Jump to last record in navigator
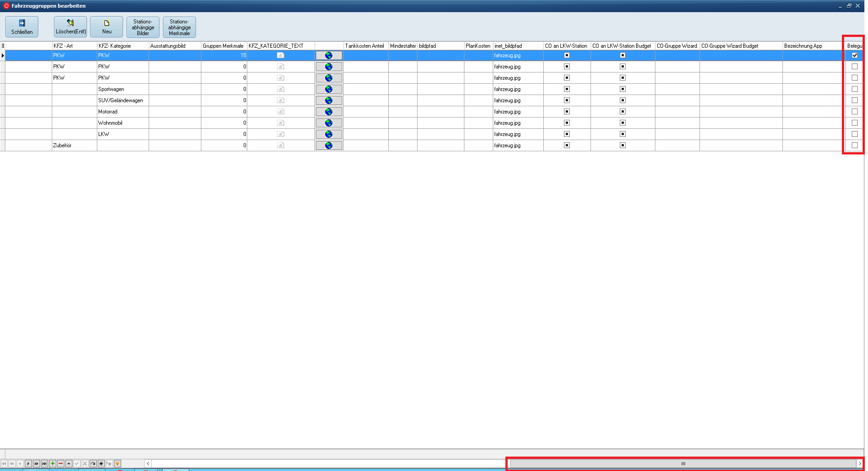This screenshot has height=471, width=868. tap(45, 463)
